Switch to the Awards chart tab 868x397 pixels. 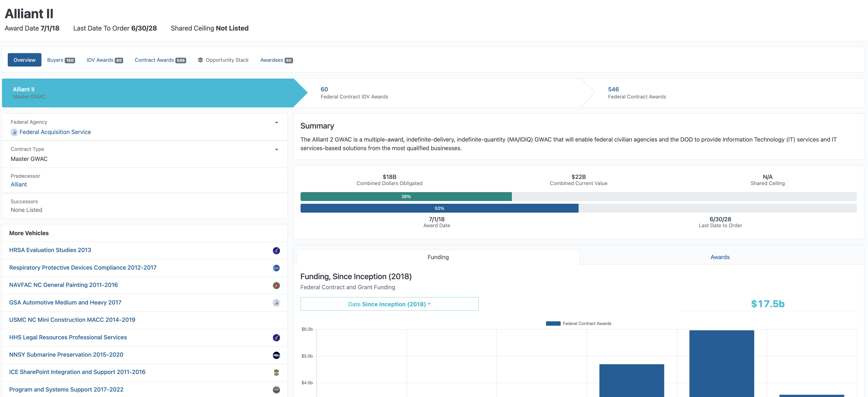click(x=720, y=257)
